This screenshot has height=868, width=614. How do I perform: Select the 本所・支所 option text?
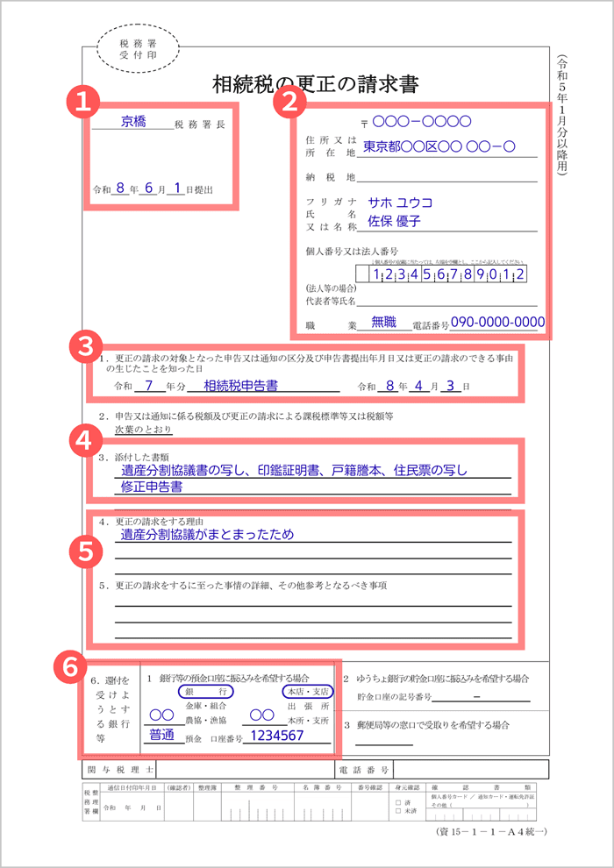(308, 721)
